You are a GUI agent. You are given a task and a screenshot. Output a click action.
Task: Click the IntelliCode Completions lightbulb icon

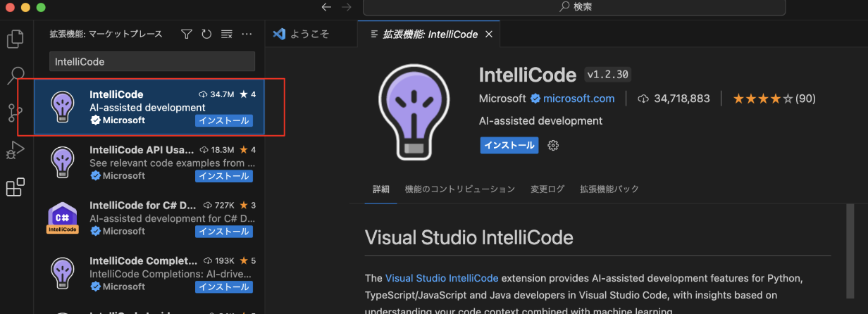click(62, 273)
